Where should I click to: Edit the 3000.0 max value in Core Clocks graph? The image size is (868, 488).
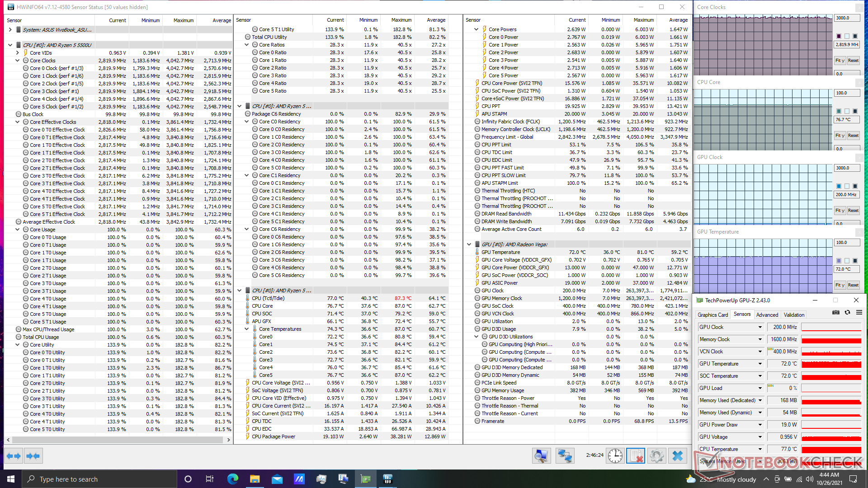pyautogui.click(x=846, y=18)
